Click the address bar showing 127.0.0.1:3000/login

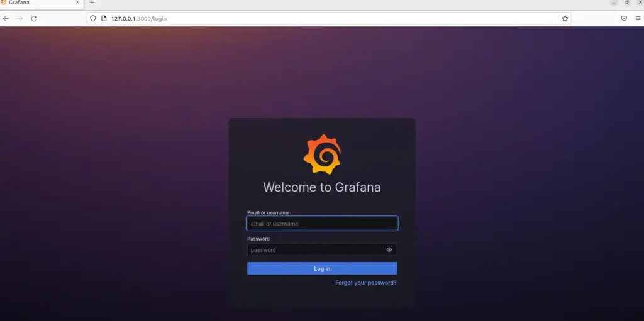328,18
